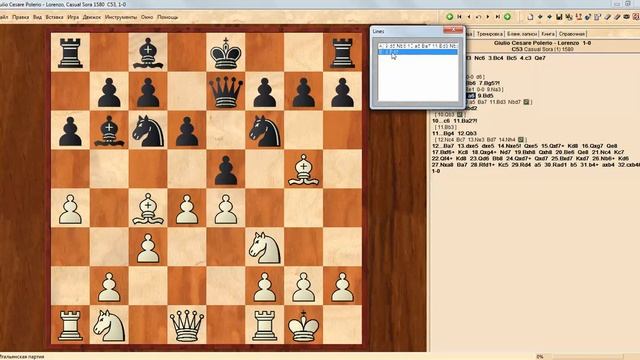
Task: Click move 28.Rfd1+ in the notation
Action: [x=482, y=165]
